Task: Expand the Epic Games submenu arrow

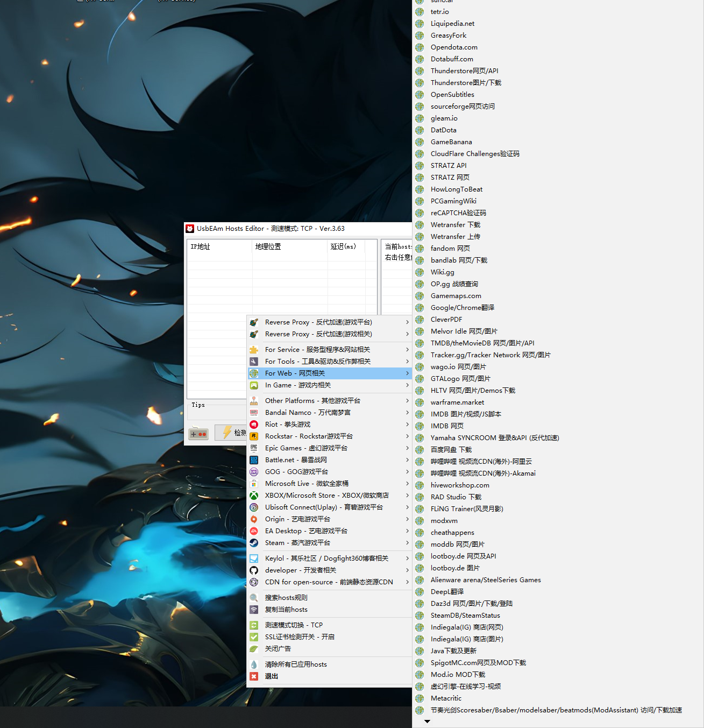Action: (x=407, y=448)
